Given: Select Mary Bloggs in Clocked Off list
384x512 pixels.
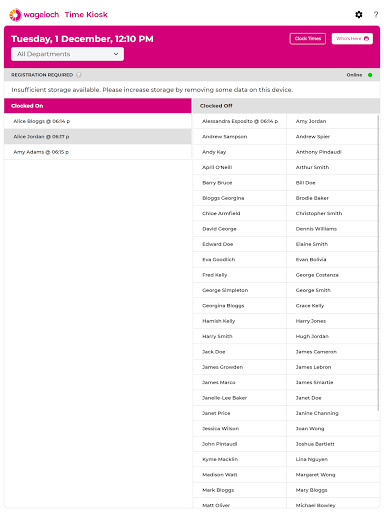Looking at the screenshot, I should tap(332, 490).
